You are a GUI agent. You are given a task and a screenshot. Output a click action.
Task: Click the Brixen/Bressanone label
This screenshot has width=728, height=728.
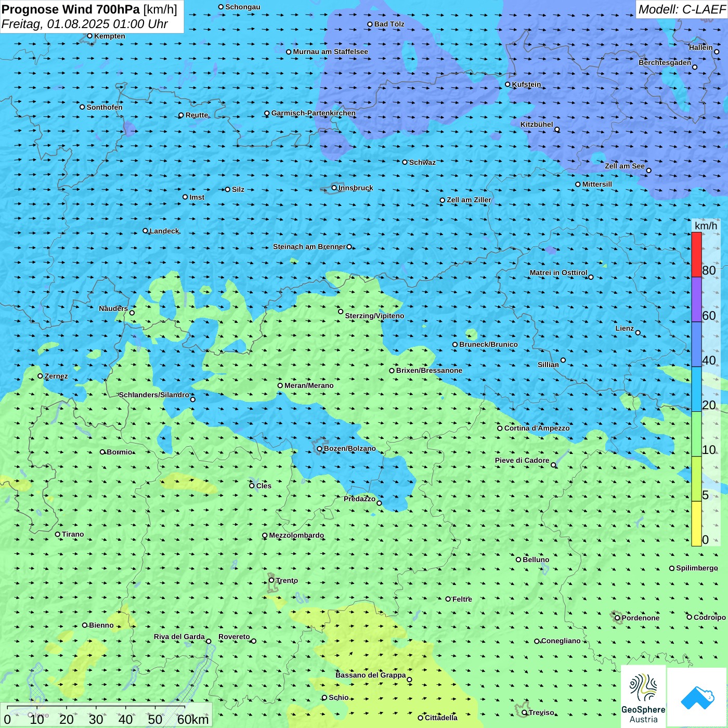[x=429, y=370]
